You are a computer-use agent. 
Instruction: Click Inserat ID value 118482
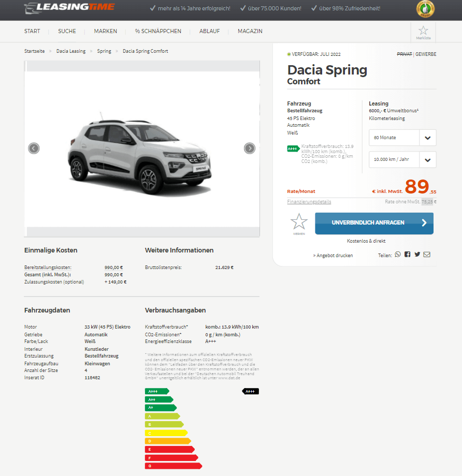92,378
